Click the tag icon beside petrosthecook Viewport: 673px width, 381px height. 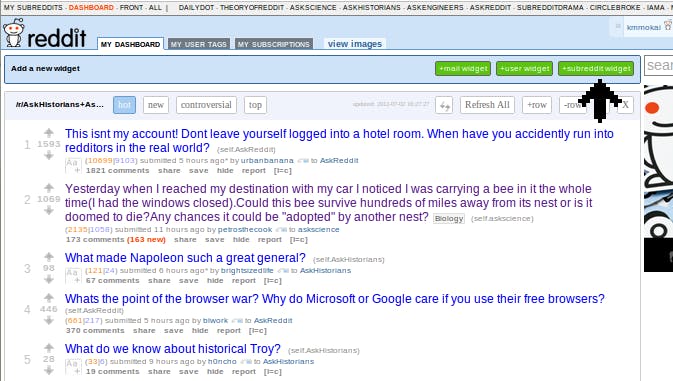(282, 230)
